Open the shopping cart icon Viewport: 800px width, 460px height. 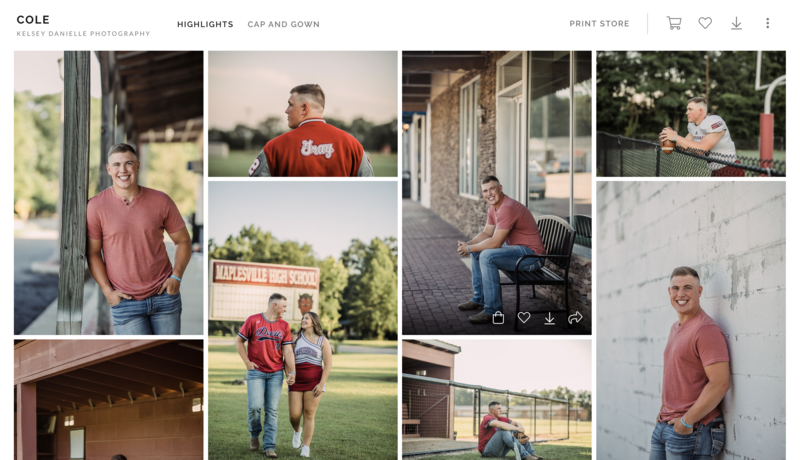click(x=674, y=23)
